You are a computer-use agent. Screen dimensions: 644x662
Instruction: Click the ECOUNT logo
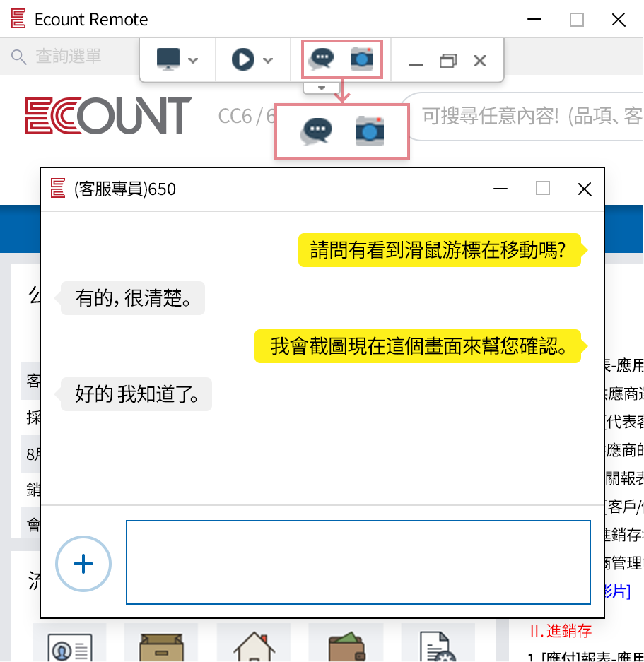(x=106, y=116)
